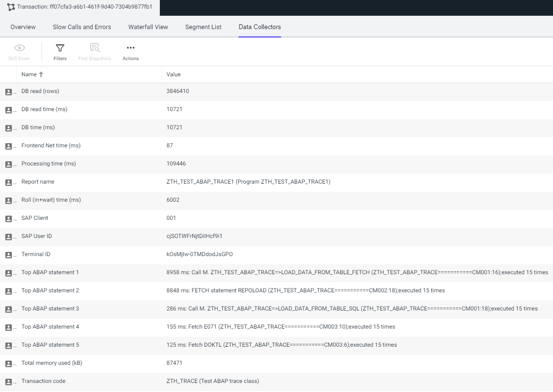Click the icon beside Transaction code

9,382
